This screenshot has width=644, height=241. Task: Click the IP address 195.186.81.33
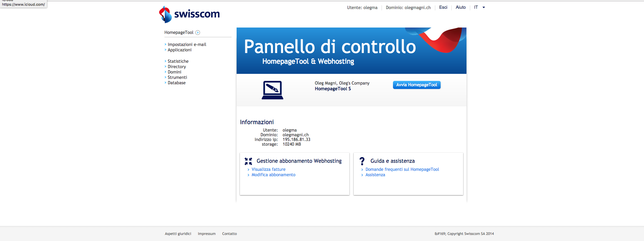pos(296,140)
